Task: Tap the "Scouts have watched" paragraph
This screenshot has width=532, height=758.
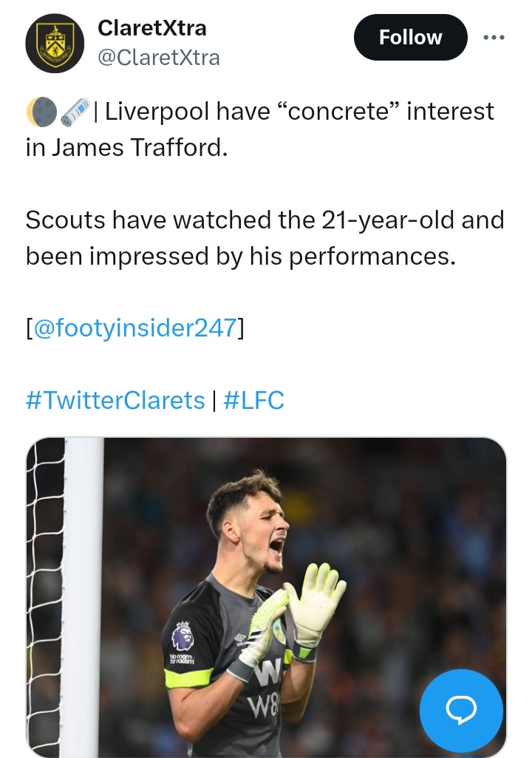Action: [265, 237]
